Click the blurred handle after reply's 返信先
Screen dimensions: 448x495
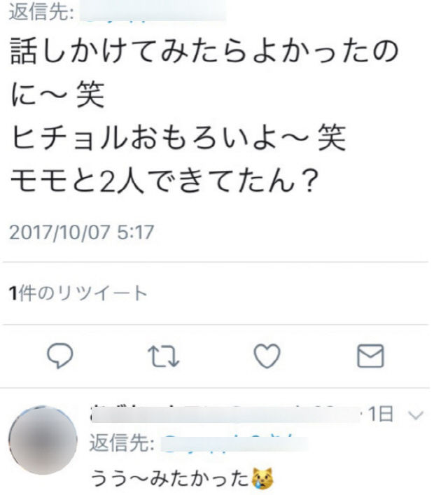click(x=234, y=444)
